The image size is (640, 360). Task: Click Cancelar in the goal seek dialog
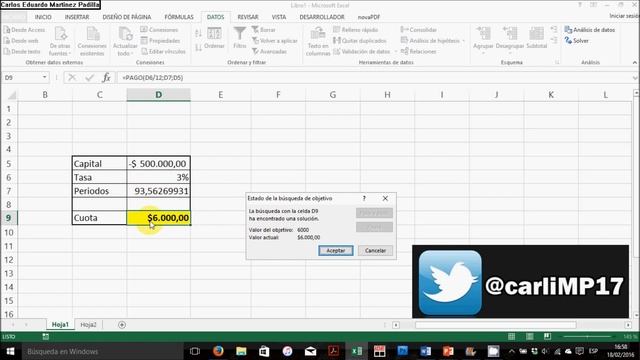[x=375, y=251]
